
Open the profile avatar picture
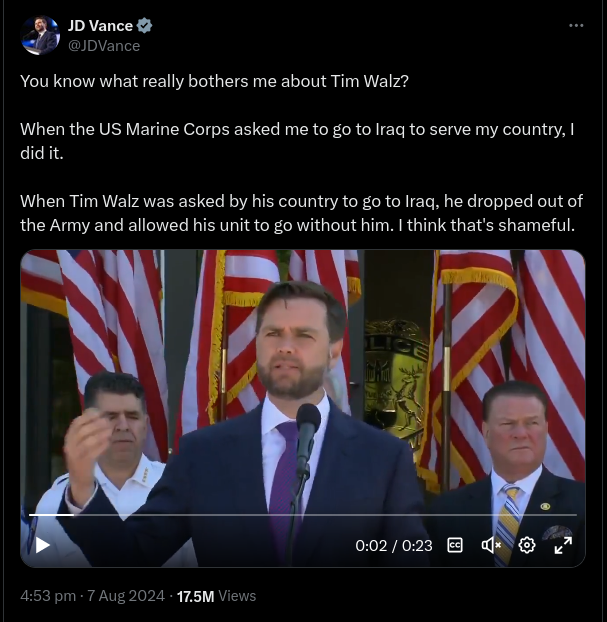tap(40, 35)
